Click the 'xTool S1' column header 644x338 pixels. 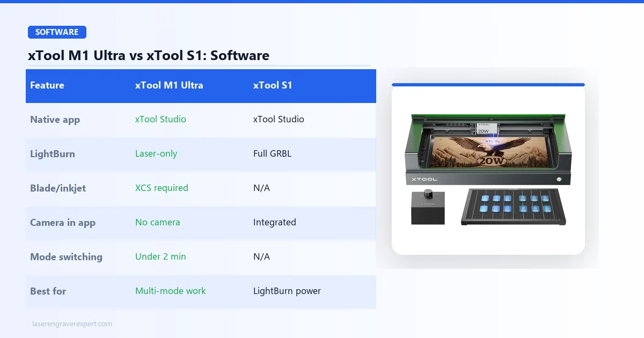coord(273,85)
